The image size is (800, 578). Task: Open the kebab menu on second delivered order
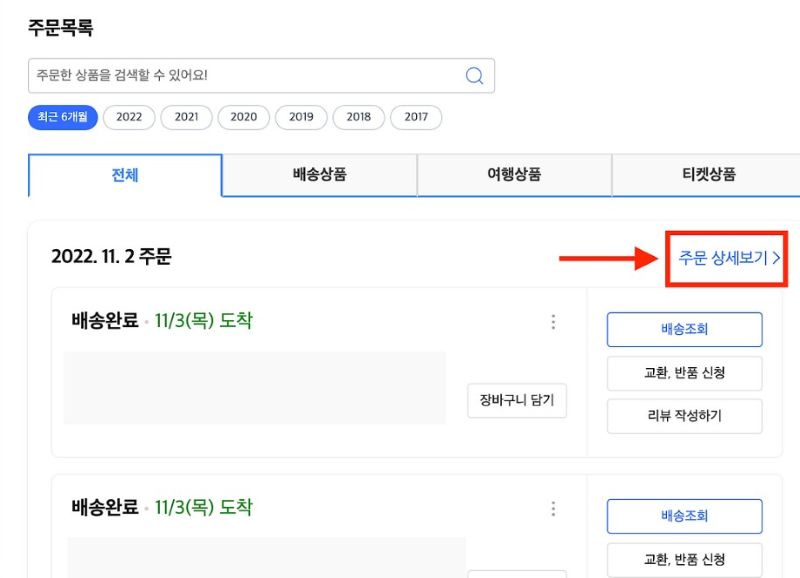point(553,508)
